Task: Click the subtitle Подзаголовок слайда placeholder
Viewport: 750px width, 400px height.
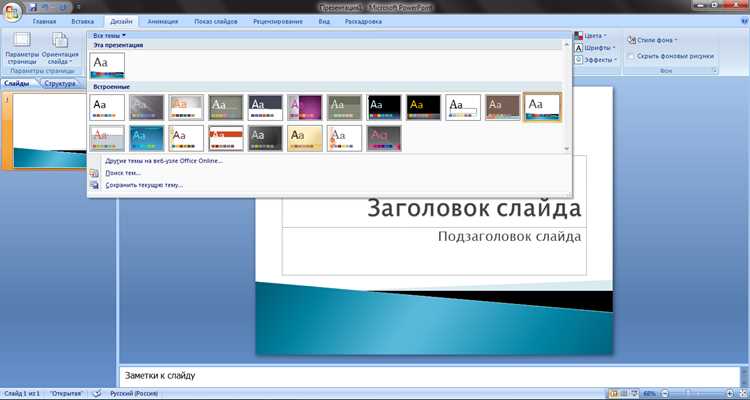Action: point(509,236)
